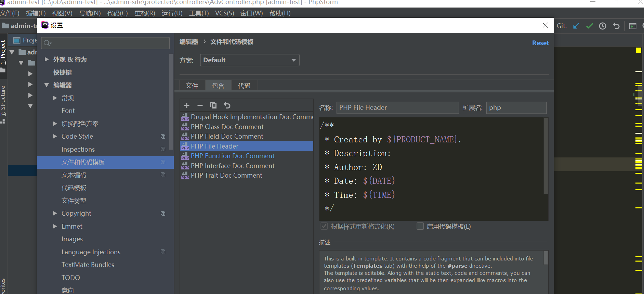Screen dimensions: 644x294
Task: Remove selected template with minus icon
Action: coord(200,105)
